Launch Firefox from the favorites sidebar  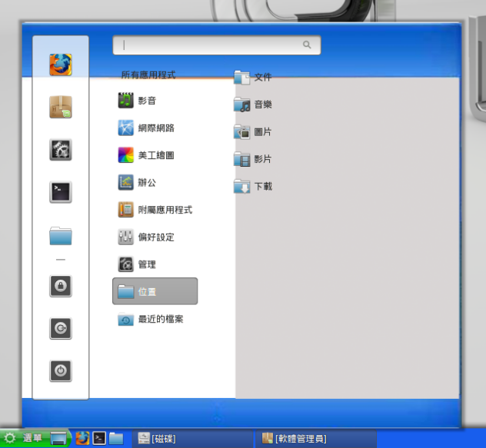click(x=61, y=65)
